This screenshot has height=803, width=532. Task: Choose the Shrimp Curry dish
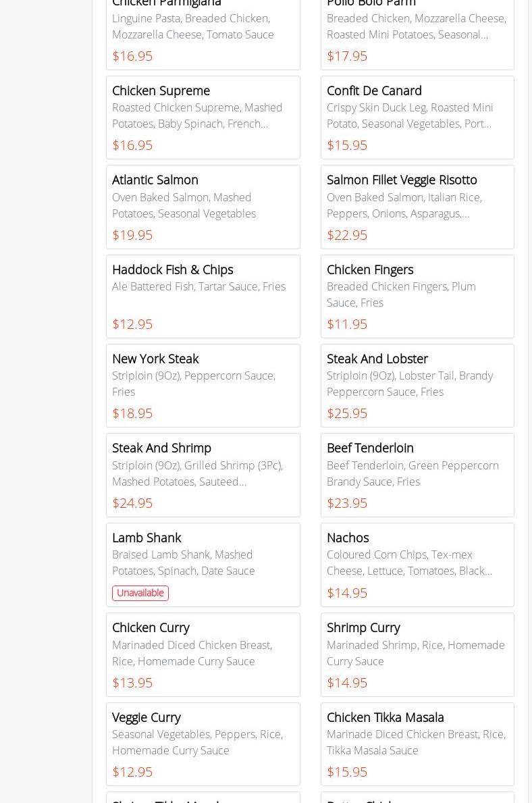(x=417, y=654)
